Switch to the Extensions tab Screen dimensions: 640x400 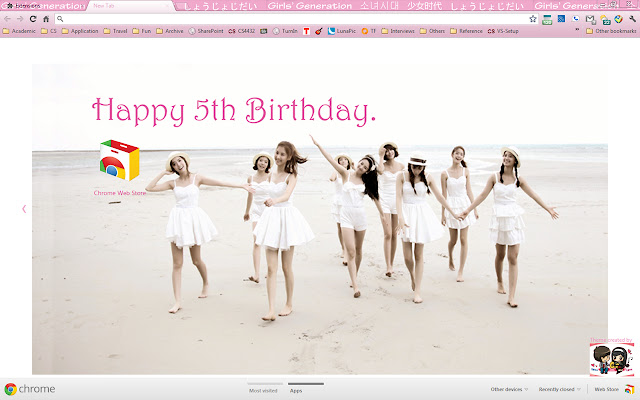coord(43,6)
